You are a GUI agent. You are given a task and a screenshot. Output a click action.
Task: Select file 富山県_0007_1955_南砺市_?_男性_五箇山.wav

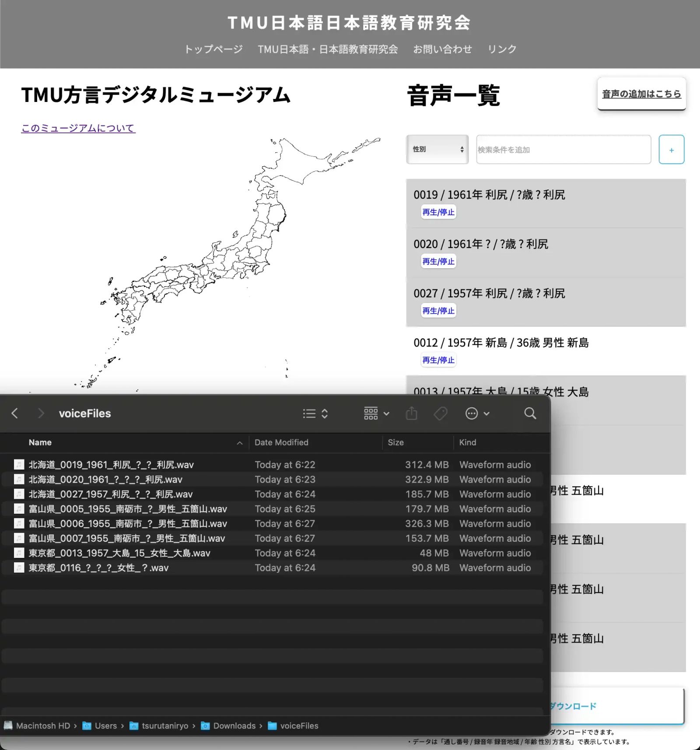tap(272, 538)
